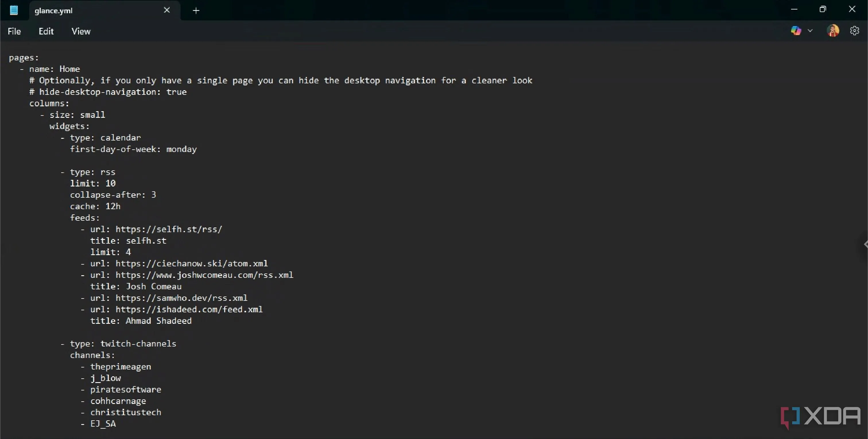Minimize the Notepad window
Image resolution: width=868 pixels, height=439 pixels.
click(x=794, y=9)
